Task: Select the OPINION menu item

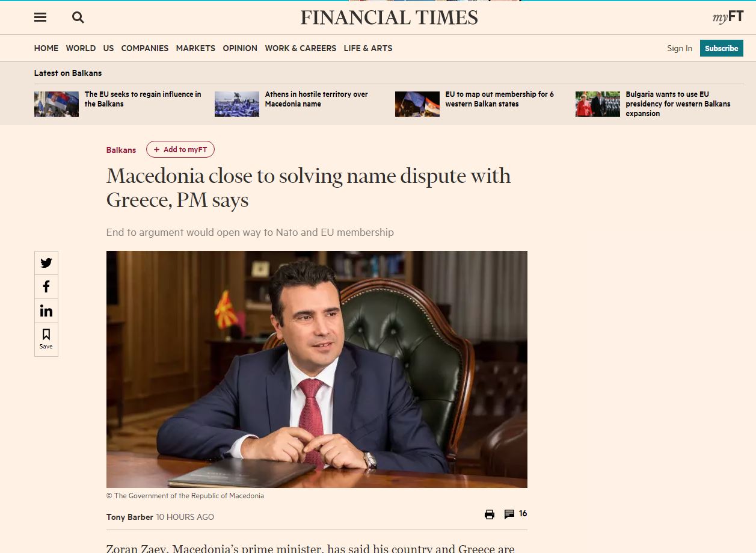Action: [240, 48]
